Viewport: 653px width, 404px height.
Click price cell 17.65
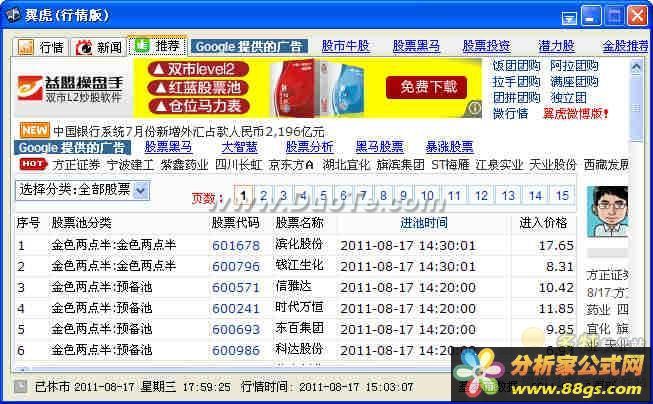tap(556, 246)
